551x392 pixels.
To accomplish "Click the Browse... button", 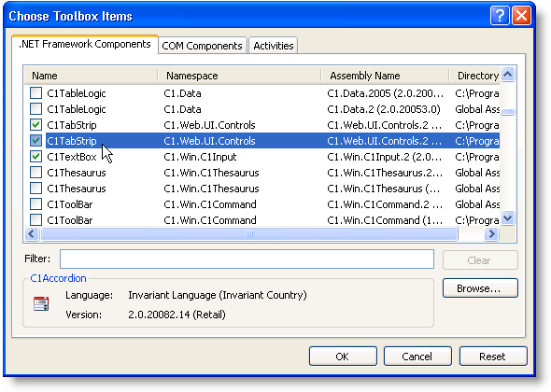I will [480, 288].
